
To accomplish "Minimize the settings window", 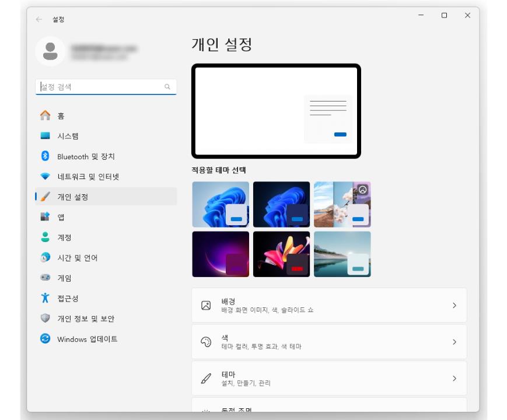I will click(421, 15).
